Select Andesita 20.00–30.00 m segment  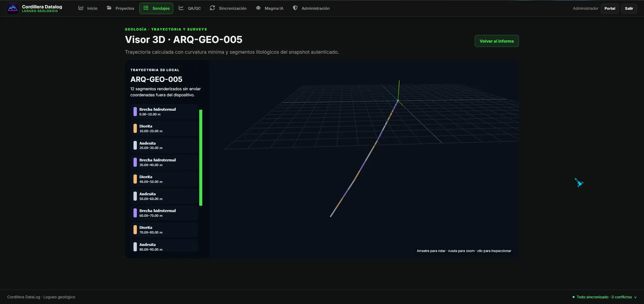point(164,145)
